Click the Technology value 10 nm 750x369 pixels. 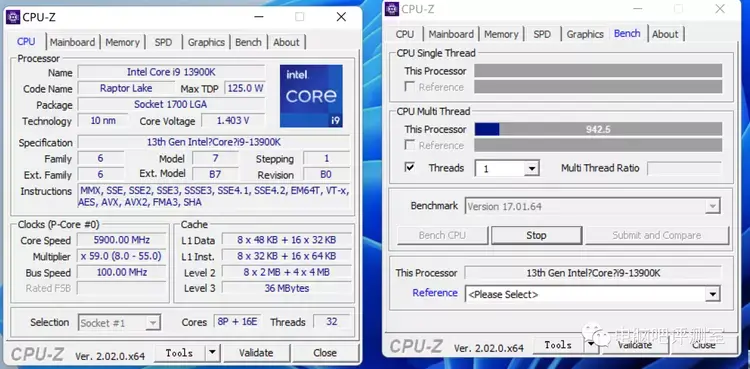pyautogui.click(x=103, y=121)
